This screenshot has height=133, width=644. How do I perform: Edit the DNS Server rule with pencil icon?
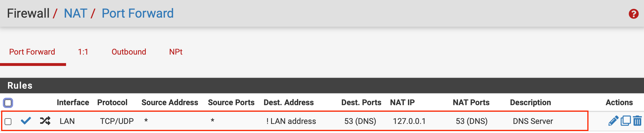point(613,121)
